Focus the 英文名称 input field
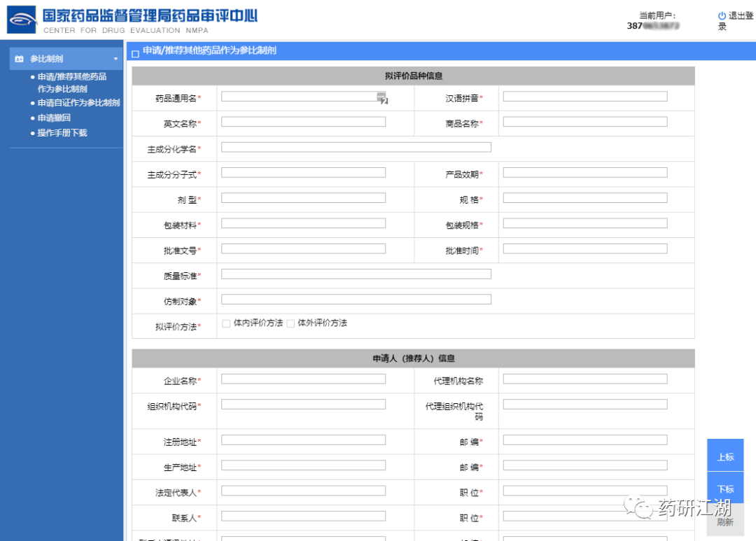Screen dimensions: 756x541 point(303,122)
